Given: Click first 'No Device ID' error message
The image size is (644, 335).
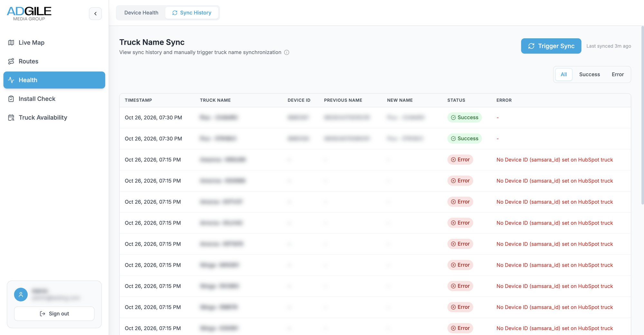Looking at the screenshot, I should [x=554, y=160].
